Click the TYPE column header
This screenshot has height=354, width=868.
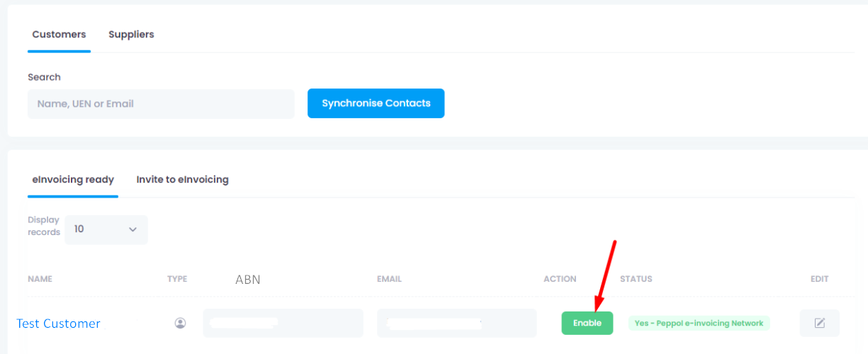[x=177, y=279]
